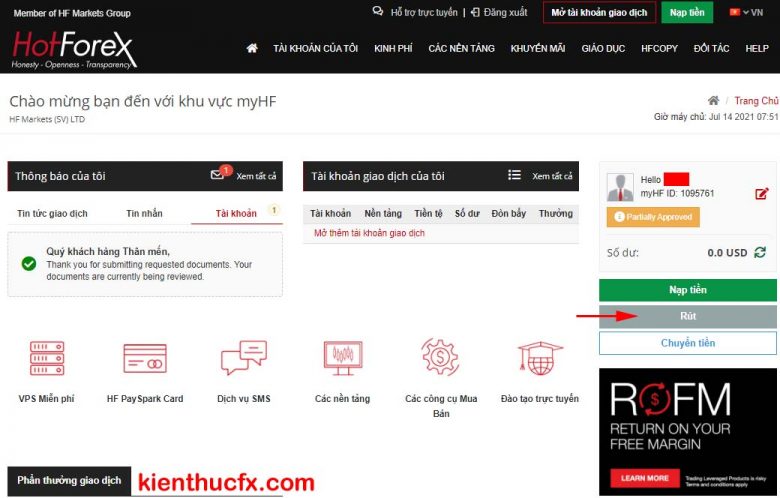Click the Chuyển tiền transfer button
This screenshot has height=498, width=780.
click(687, 343)
